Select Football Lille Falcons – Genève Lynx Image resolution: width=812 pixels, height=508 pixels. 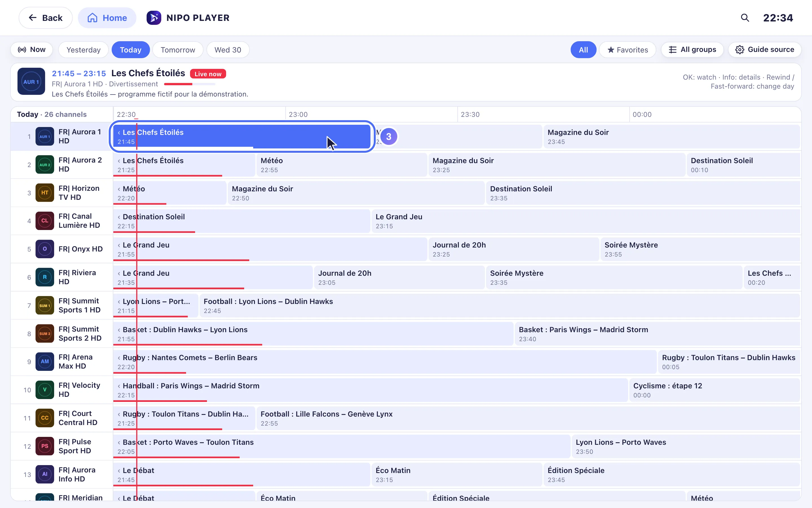click(x=528, y=418)
